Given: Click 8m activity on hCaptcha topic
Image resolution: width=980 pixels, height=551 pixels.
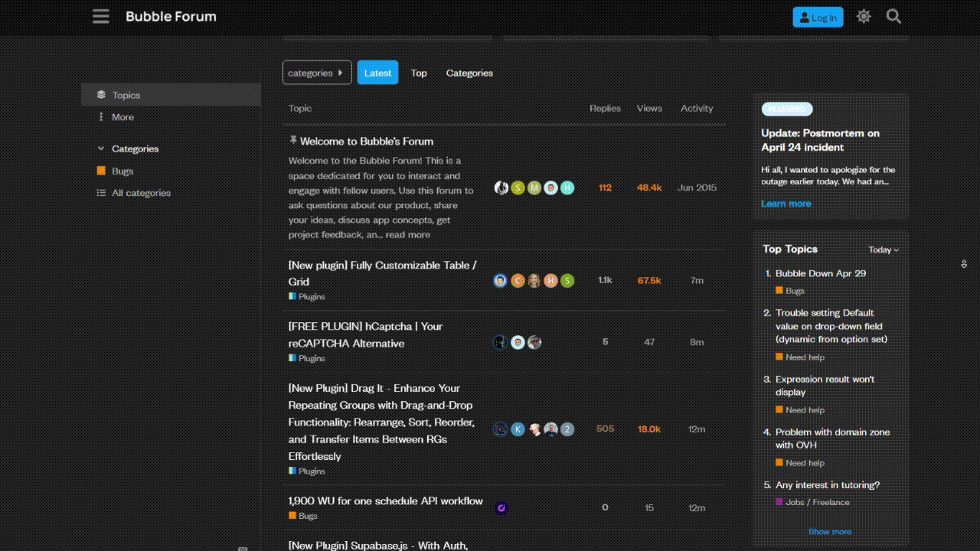Looking at the screenshot, I should (x=697, y=342).
